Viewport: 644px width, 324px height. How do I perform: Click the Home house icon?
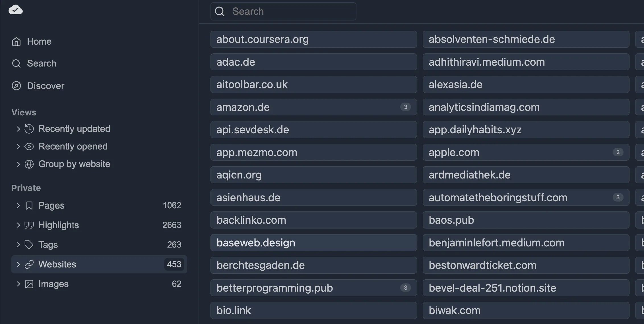click(16, 41)
